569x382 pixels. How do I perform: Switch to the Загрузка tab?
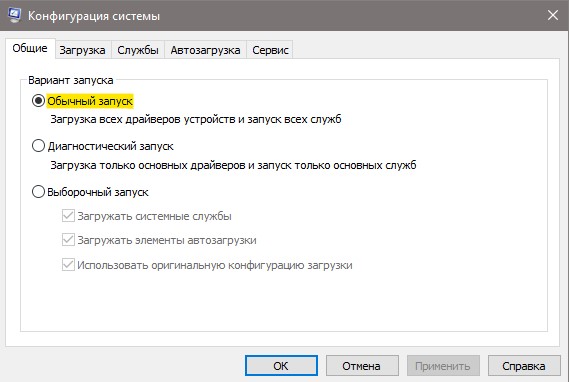tap(82, 50)
